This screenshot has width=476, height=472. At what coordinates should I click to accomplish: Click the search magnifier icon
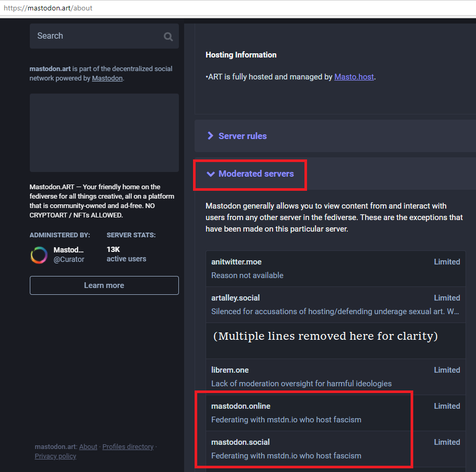(168, 37)
